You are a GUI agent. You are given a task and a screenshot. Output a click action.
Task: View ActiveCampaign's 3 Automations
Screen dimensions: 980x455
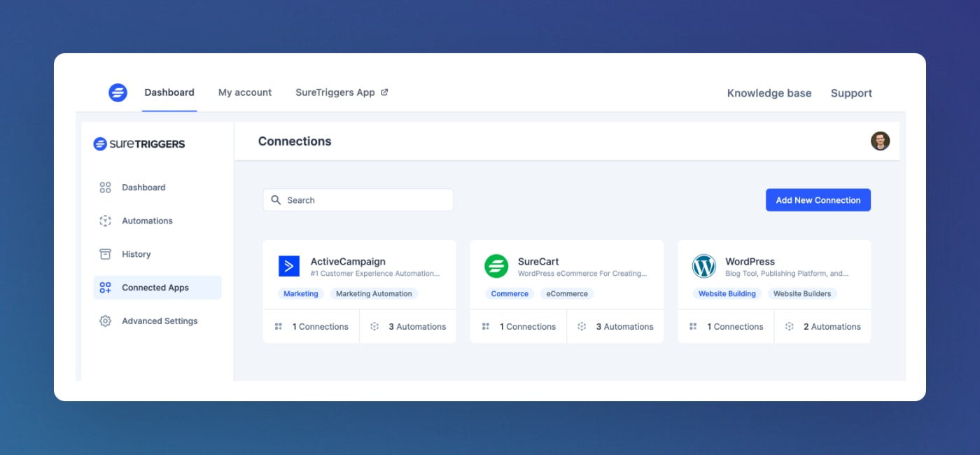(x=417, y=327)
